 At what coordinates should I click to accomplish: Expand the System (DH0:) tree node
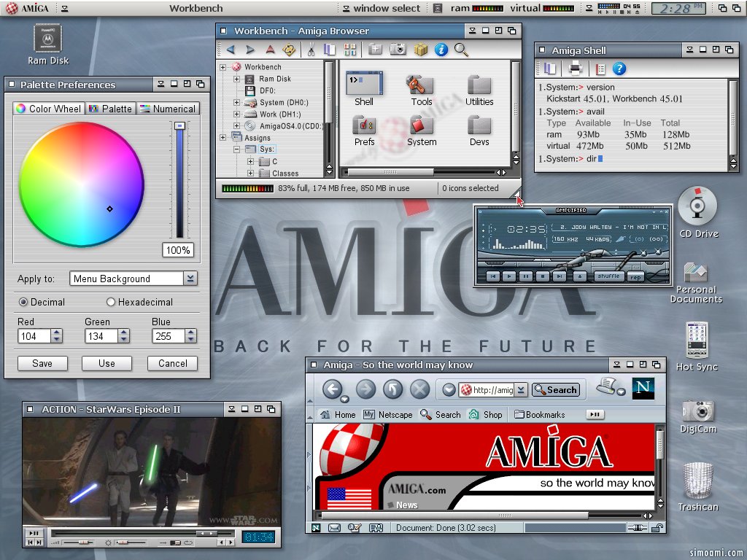click(x=236, y=102)
